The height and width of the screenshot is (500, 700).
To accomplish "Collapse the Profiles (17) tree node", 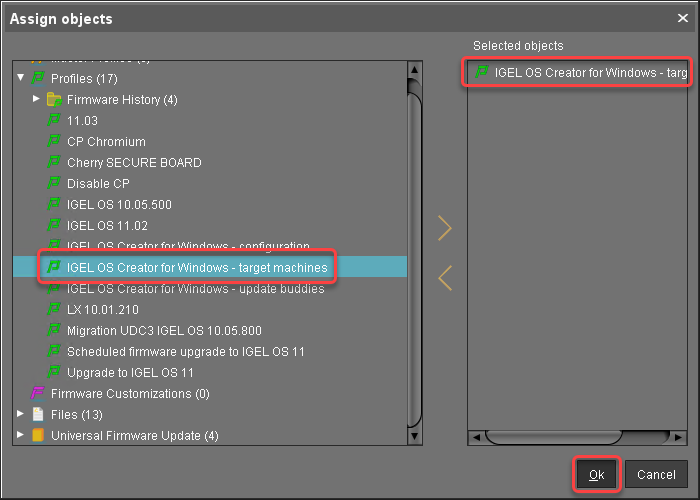I will point(21,78).
